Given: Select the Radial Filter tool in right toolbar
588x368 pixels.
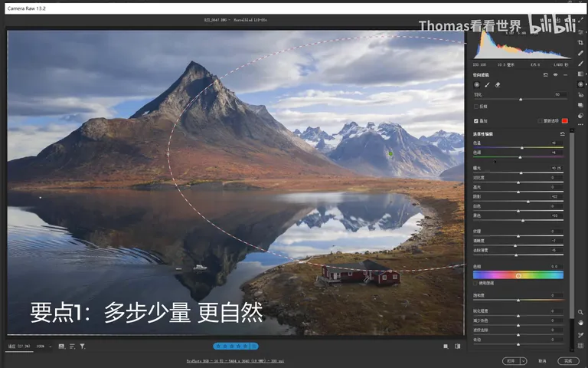Looking at the screenshot, I should pos(580,84).
